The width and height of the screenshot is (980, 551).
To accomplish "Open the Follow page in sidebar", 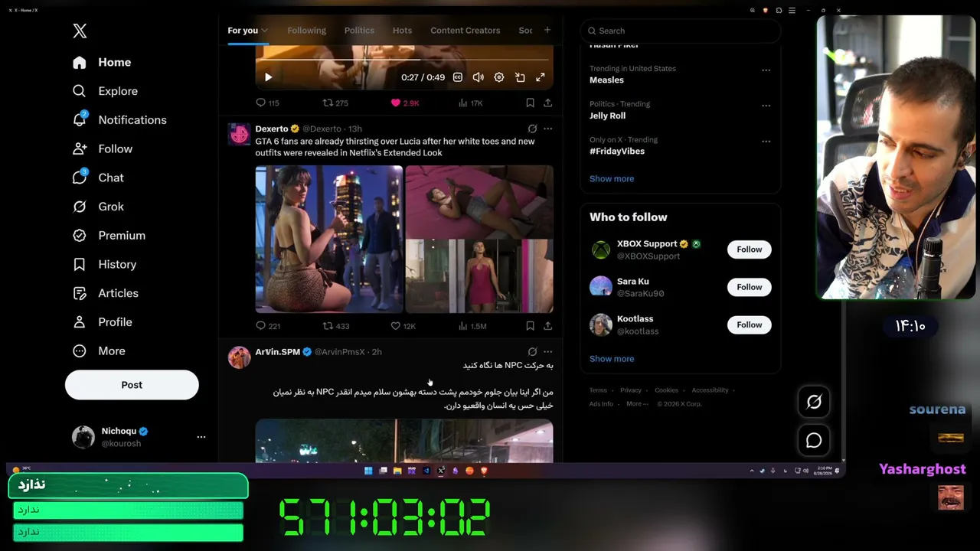I will [103, 148].
